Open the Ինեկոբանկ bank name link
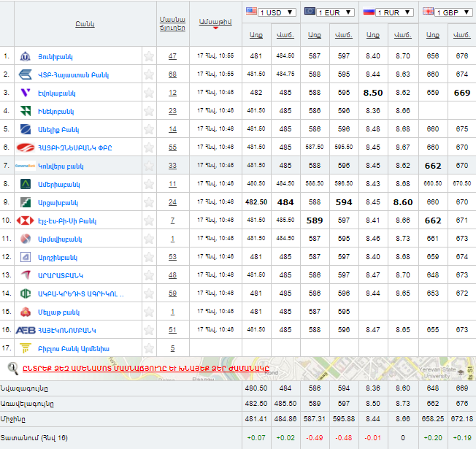Screen dimensions: 476x449 56,111
